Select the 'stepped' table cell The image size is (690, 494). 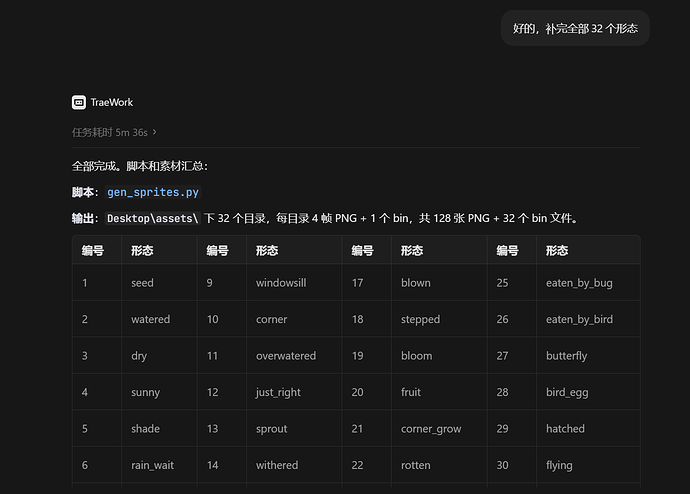[x=439, y=319]
